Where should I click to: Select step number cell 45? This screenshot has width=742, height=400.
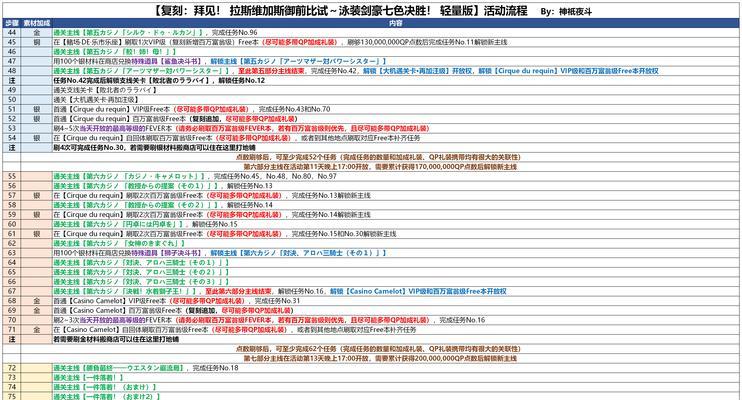tap(11, 42)
